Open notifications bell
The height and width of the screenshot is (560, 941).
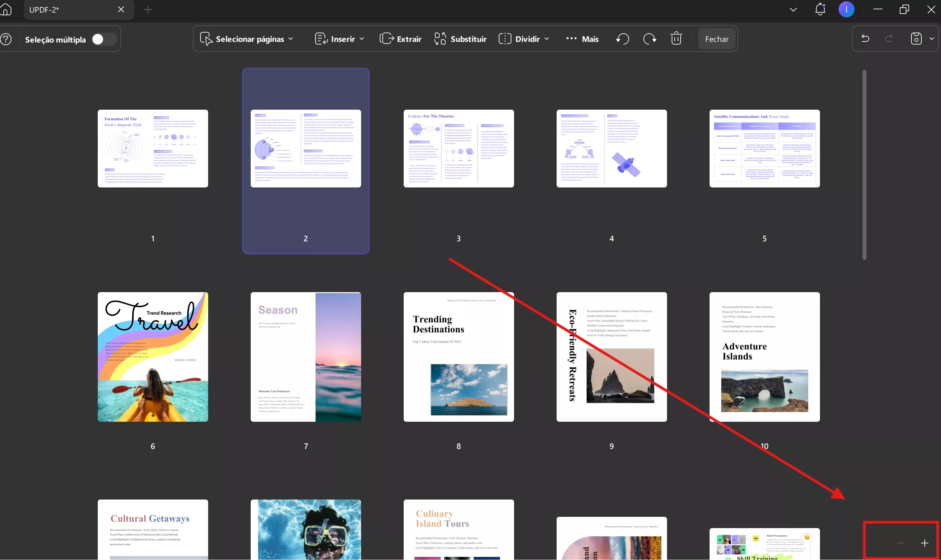pyautogui.click(x=820, y=9)
